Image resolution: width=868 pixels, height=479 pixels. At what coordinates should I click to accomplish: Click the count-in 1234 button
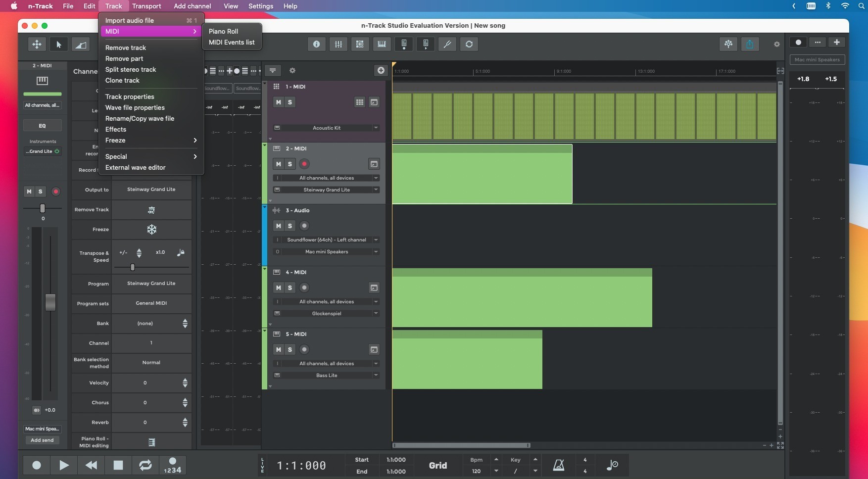point(172,465)
